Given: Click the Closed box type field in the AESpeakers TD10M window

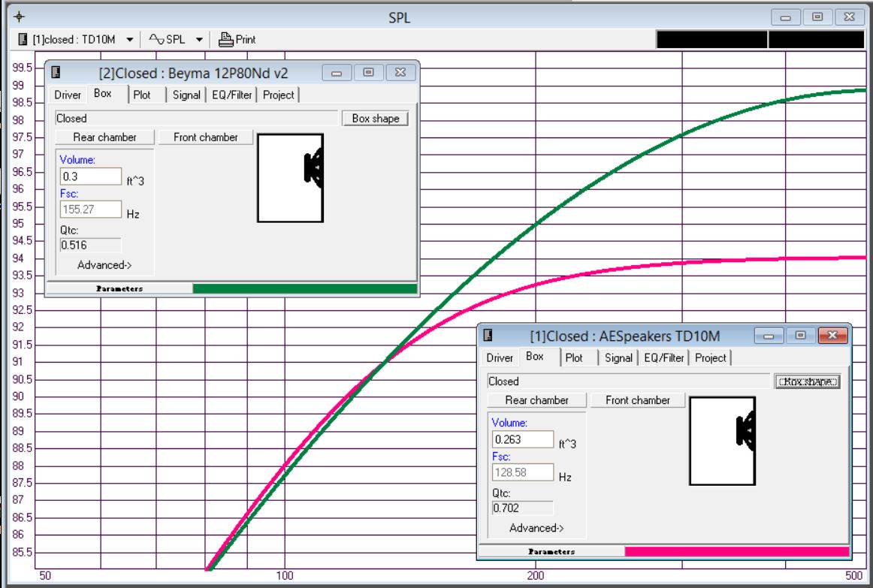Looking at the screenshot, I should pos(629,381).
